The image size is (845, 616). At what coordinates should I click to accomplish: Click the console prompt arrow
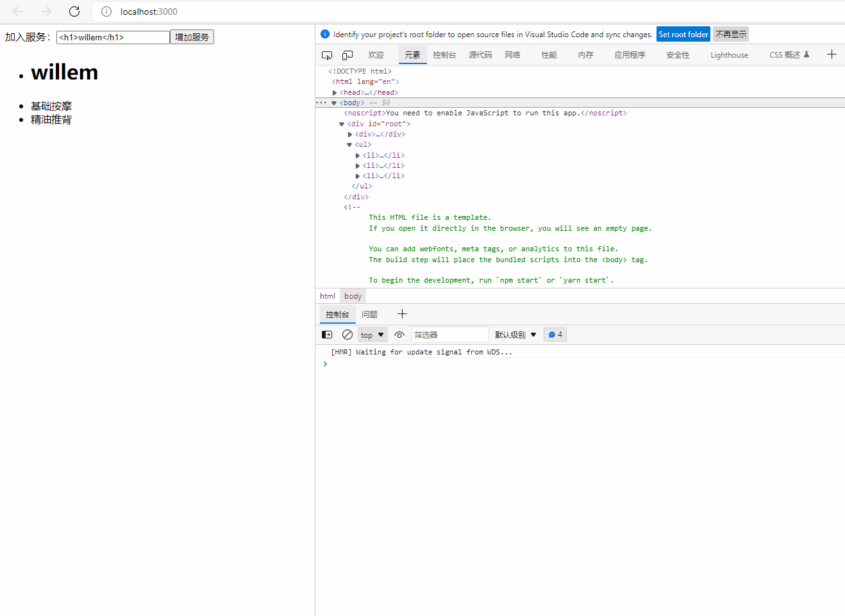(326, 364)
